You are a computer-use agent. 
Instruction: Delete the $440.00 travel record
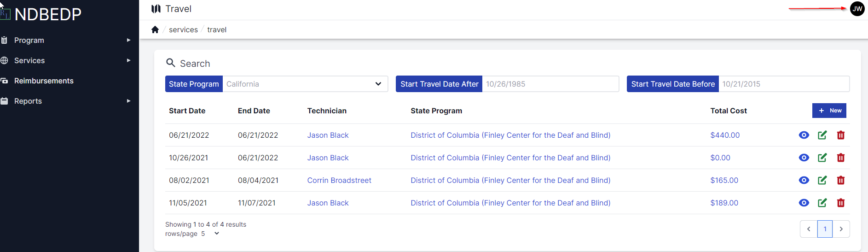(840, 135)
